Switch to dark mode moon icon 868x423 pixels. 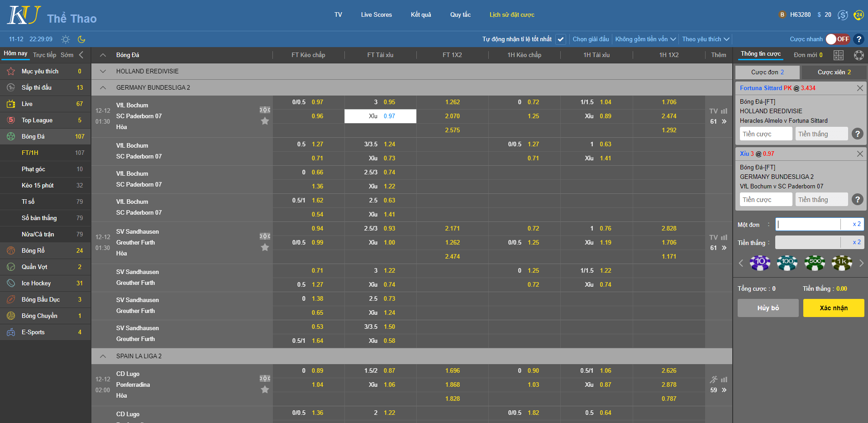pos(81,39)
